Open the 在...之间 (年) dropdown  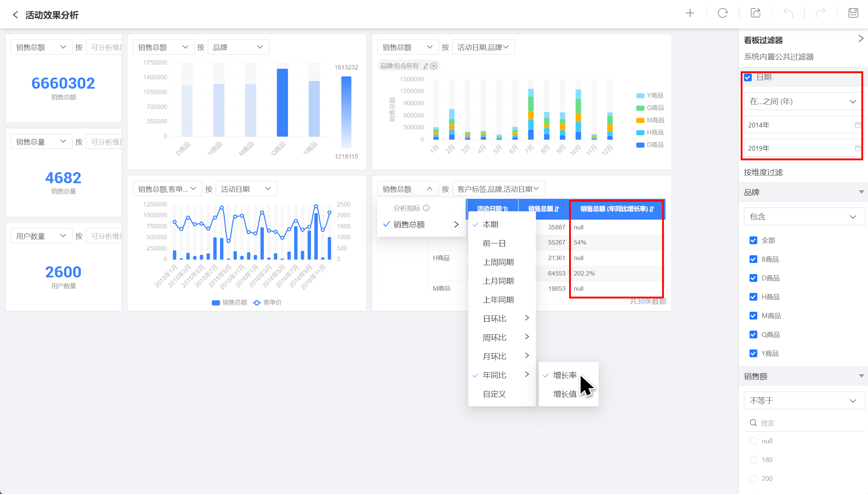(804, 102)
